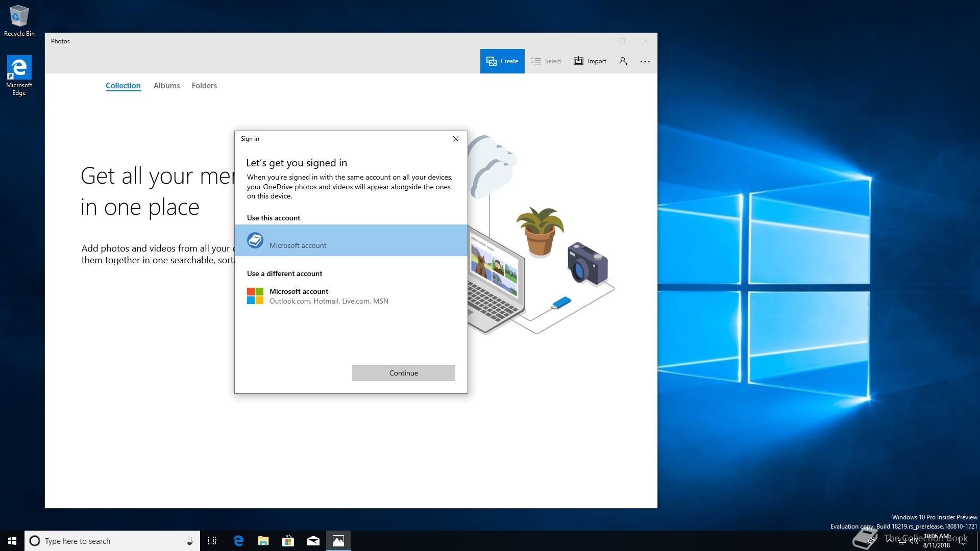The height and width of the screenshot is (551, 980).
Task: Click the Microsoft four-color logo icon
Action: coord(255,296)
